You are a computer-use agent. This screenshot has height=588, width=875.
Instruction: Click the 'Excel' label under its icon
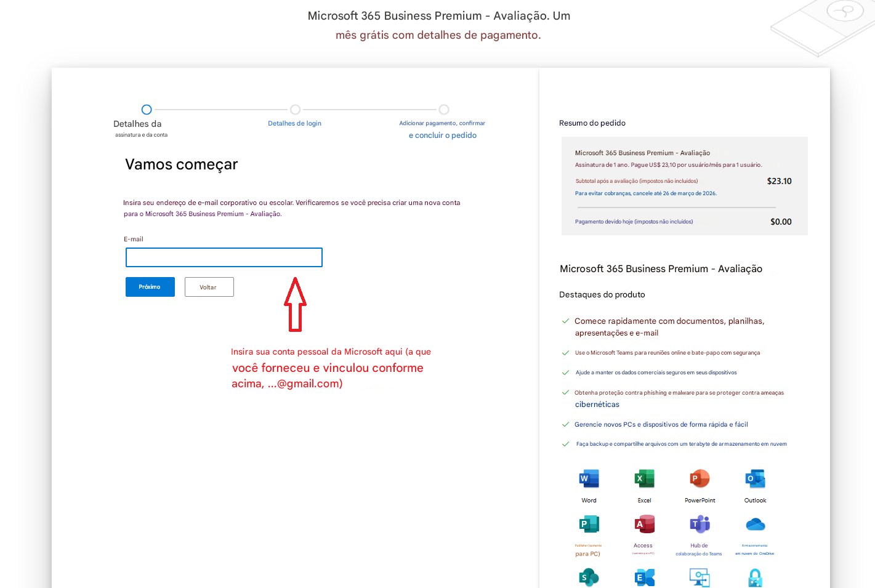coord(645,501)
